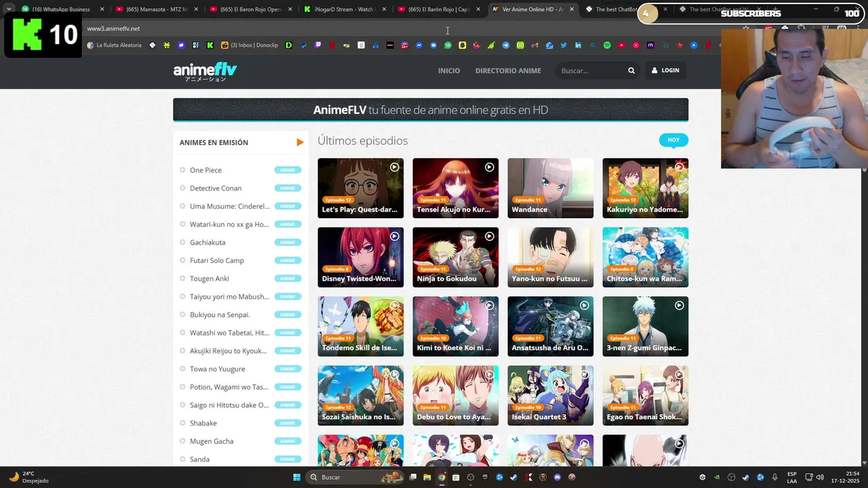Click the volume icon in the system tray
This screenshot has height=488, width=868.
(x=820, y=477)
